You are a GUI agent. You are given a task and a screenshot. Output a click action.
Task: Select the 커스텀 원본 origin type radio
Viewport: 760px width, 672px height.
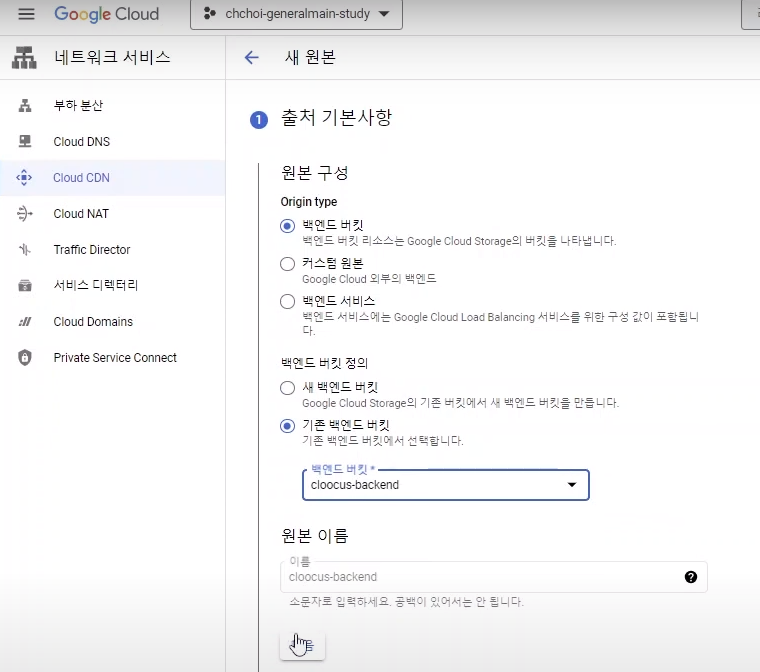[287, 264]
